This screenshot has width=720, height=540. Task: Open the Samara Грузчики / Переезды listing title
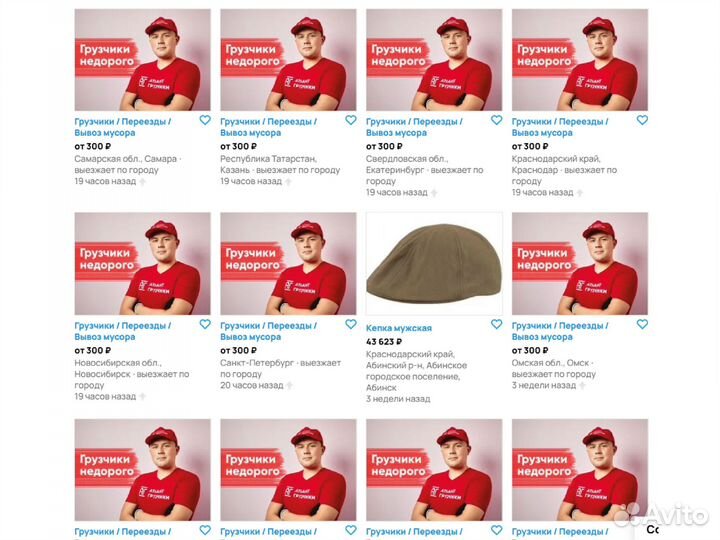click(x=123, y=127)
